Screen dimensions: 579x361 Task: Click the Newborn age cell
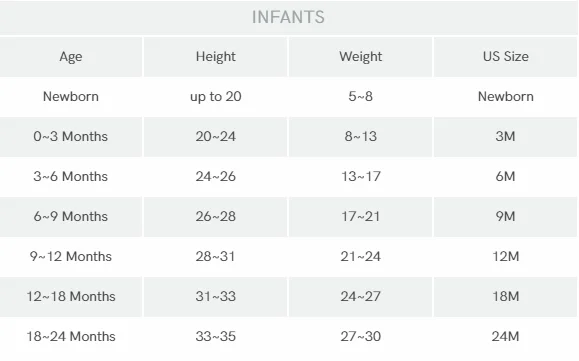[71, 97]
